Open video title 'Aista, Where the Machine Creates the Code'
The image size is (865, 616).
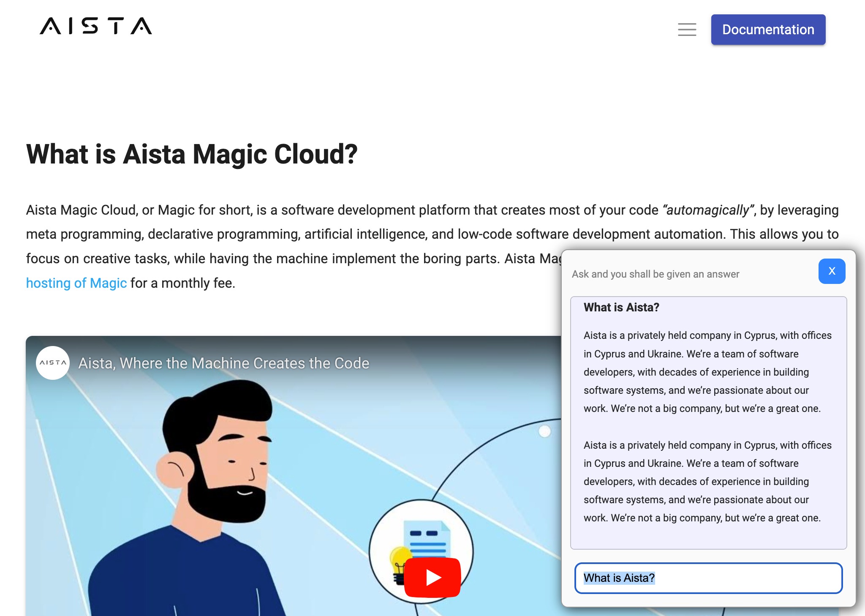click(224, 363)
